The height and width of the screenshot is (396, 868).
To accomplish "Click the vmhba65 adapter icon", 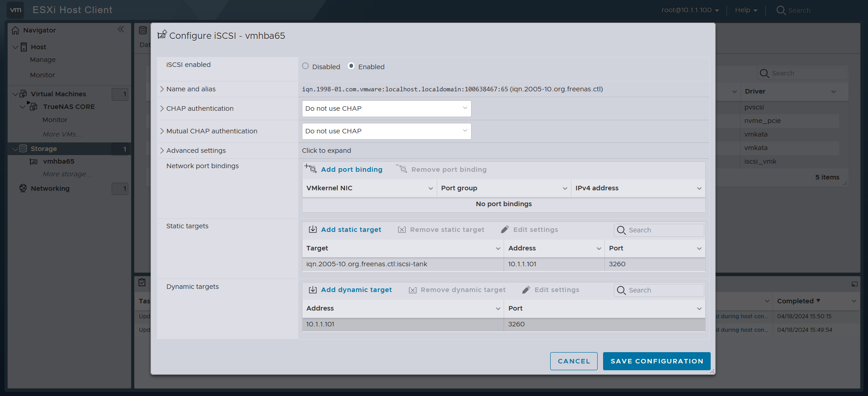I will click(34, 161).
